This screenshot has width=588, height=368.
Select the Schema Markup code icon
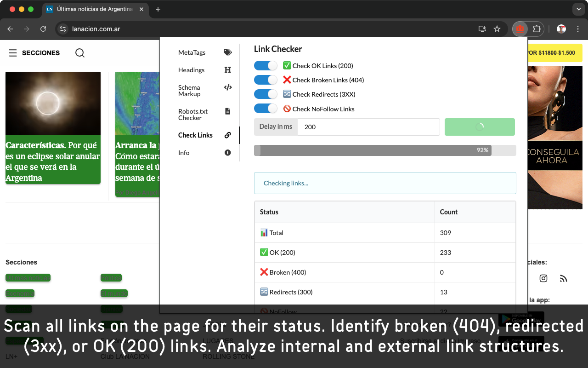(x=227, y=87)
